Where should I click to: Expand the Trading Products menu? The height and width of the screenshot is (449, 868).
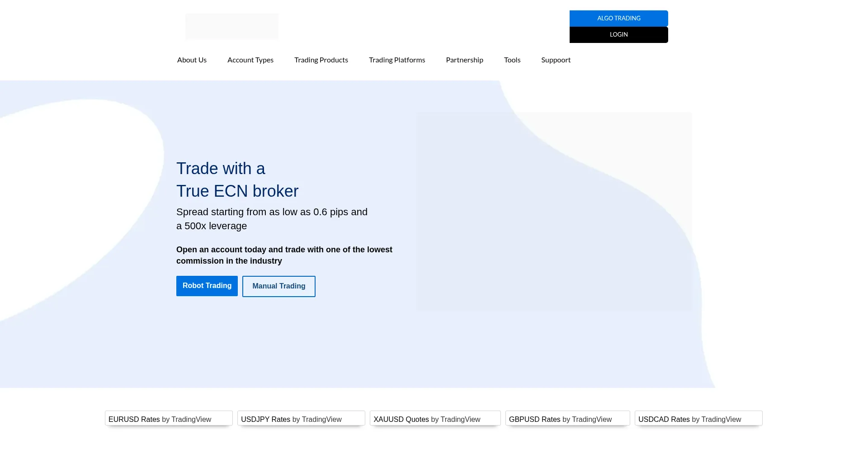tap(321, 60)
